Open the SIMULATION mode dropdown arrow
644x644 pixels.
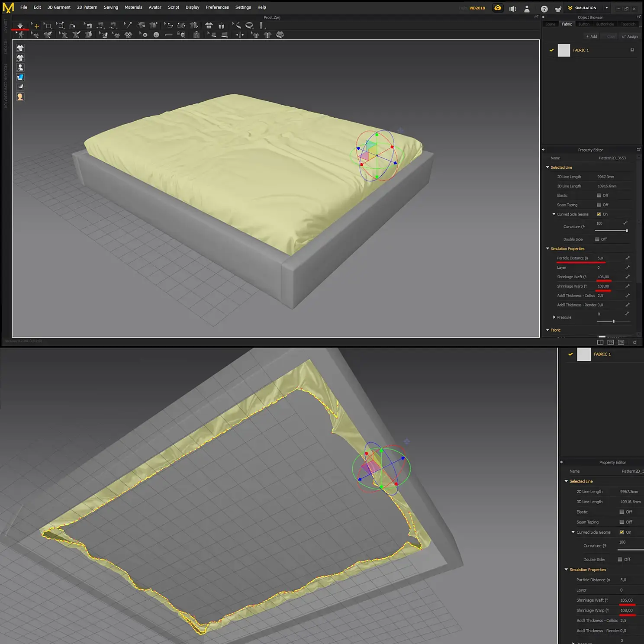click(607, 8)
